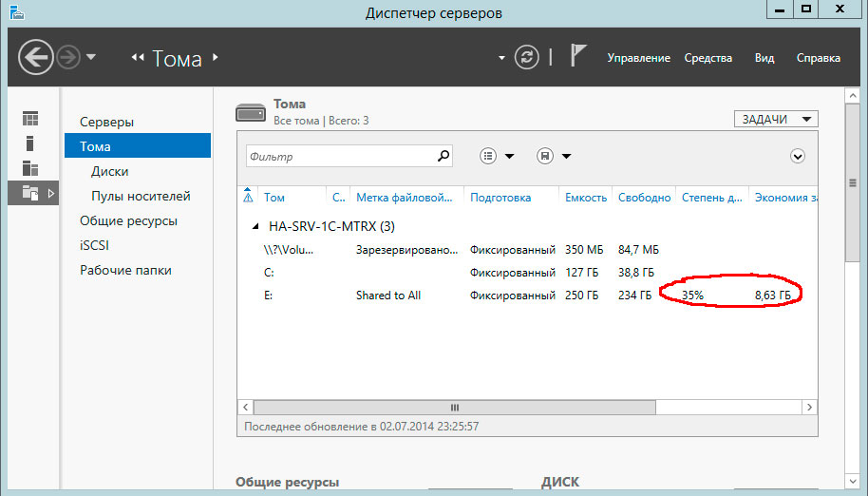
Task: Open the Управление menu
Action: pyautogui.click(x=639, y=58)
